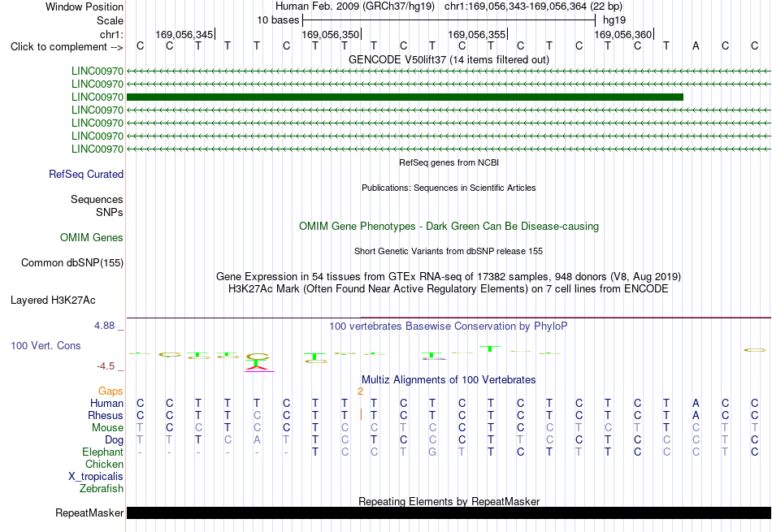Viewport: 772px width, 532px height.
Task: Click the 'G' base in the Elephant row
Action: pyautogui.click(x=432, y=452)
